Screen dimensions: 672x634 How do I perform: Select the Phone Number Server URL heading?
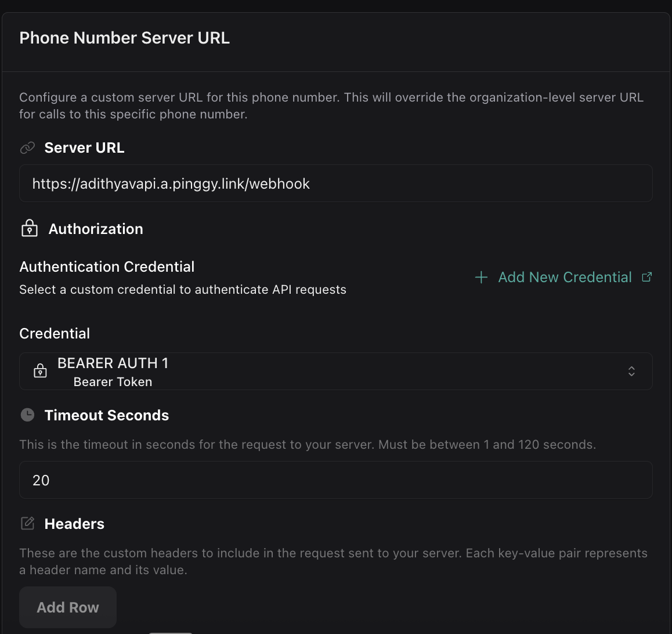(x=124, y=37)
